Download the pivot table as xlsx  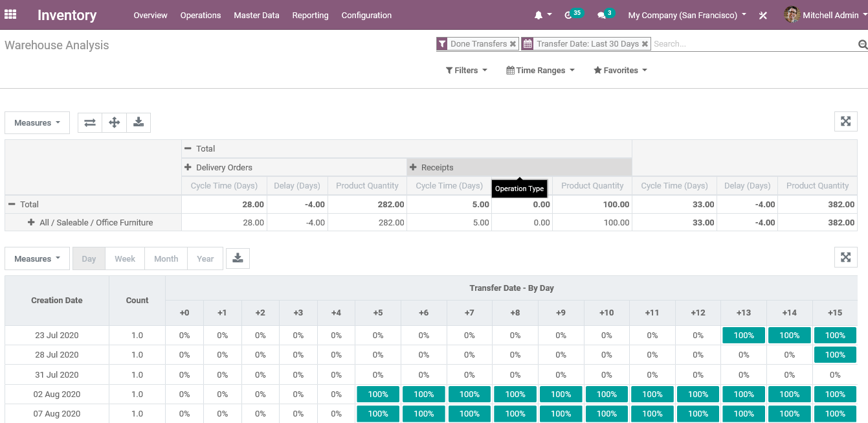pos(139,122)
